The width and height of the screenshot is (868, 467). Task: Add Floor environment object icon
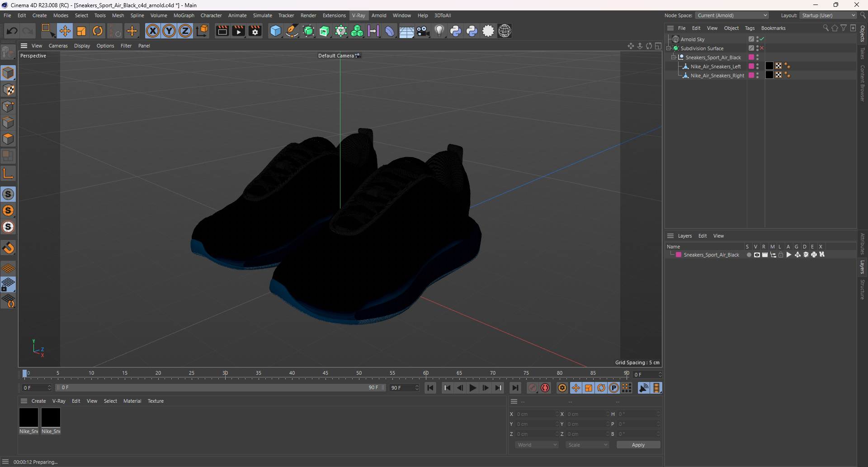coord(406,31)
